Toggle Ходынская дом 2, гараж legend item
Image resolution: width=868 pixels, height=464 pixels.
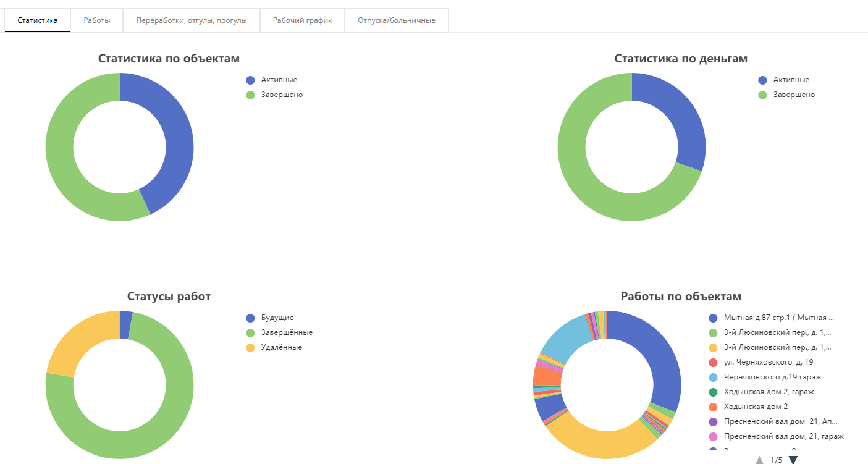click(x=768, y=392)
